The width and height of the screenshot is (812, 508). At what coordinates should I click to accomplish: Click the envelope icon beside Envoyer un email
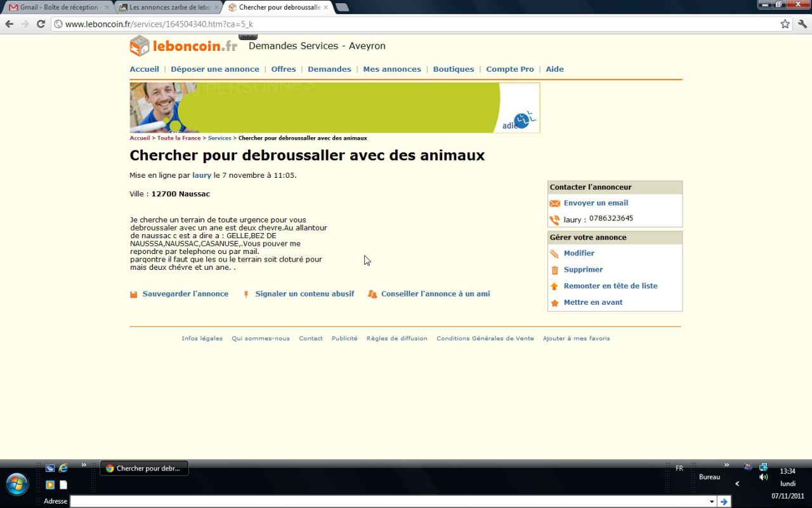[554, 203]
